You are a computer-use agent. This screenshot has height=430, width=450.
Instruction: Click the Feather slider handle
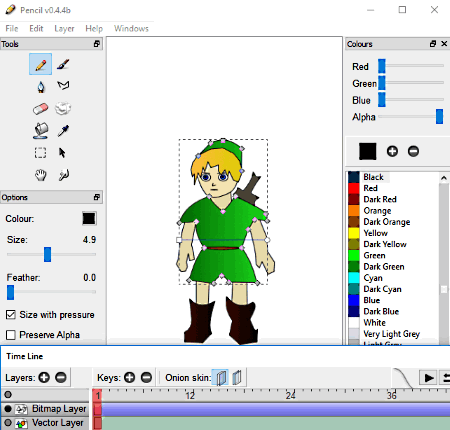(x=10, y=292)
